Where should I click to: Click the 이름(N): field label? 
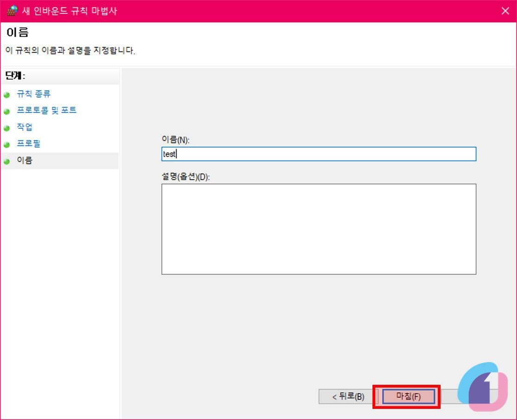pyautogui.click(x=176, y=139)
